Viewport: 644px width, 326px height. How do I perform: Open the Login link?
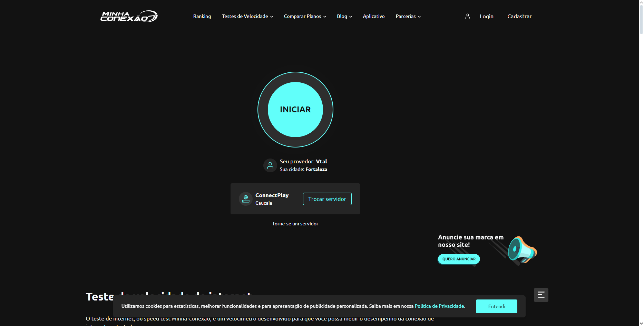(487, 16)
